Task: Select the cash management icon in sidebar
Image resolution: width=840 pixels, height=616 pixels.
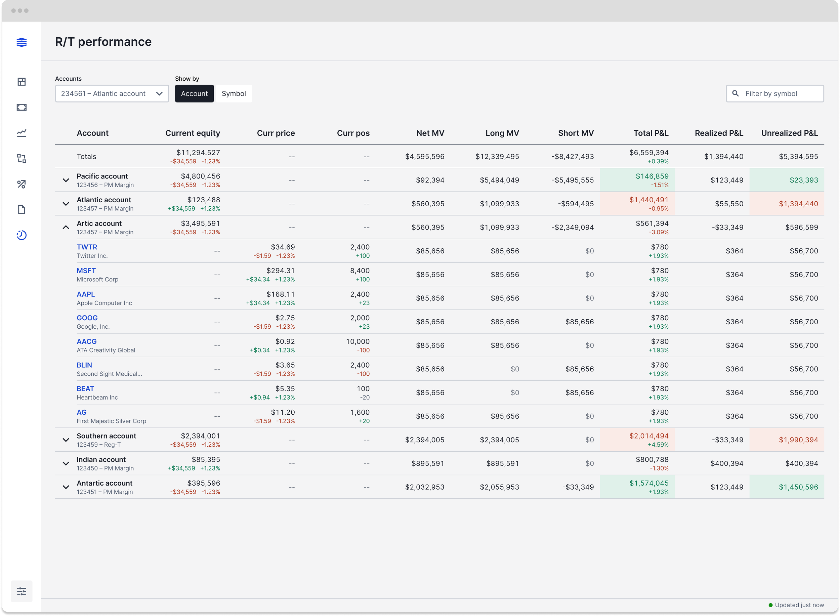Action: (x=21, y=107)
